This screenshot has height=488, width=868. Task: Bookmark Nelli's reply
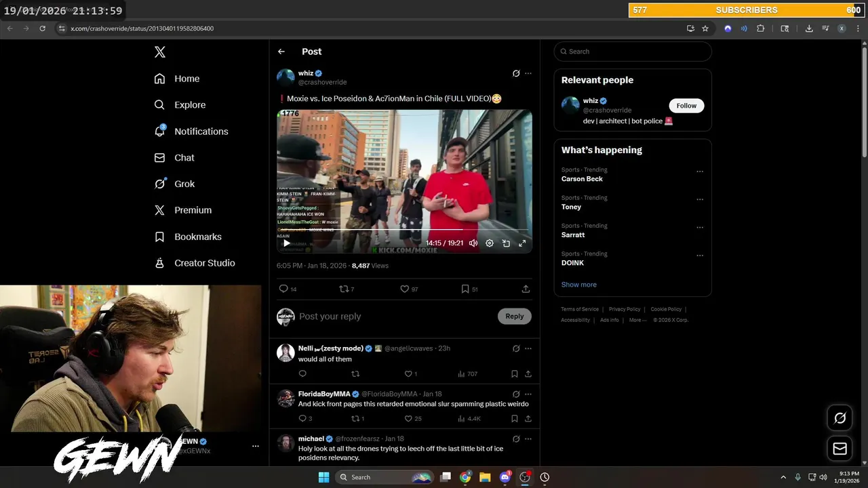pos(515,373)
